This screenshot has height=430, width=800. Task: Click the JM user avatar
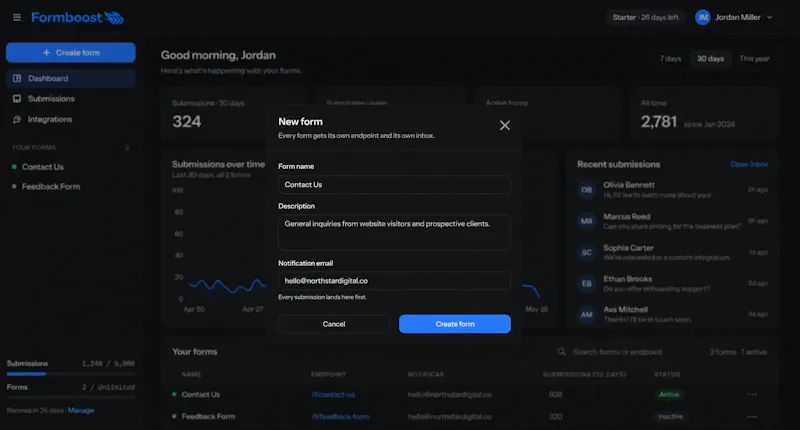point(703,17)
